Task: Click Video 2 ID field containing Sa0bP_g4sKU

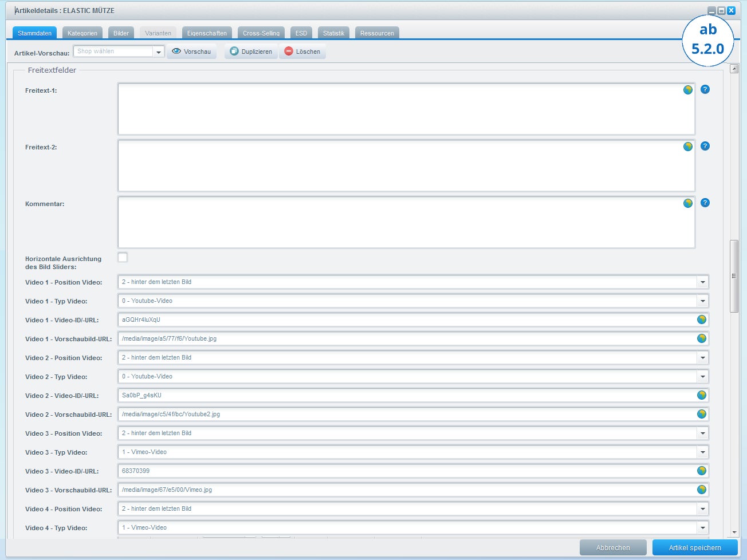Action: point(413,395)
